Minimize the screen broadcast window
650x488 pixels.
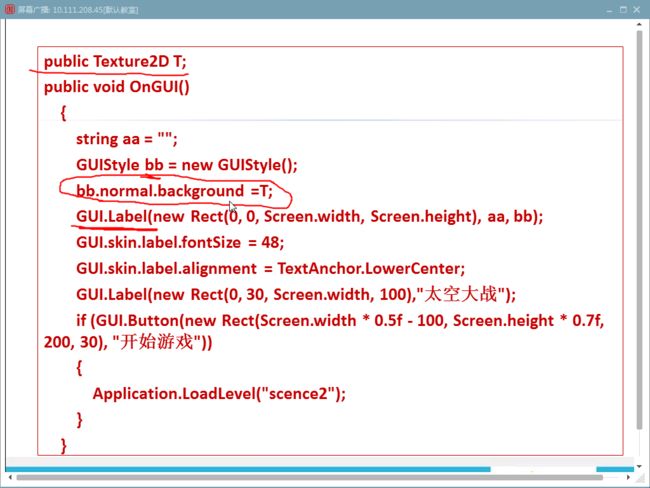609,10
